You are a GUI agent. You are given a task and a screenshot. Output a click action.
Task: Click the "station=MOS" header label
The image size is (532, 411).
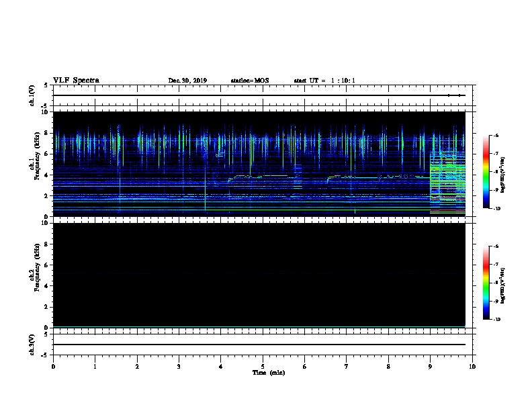250,81
